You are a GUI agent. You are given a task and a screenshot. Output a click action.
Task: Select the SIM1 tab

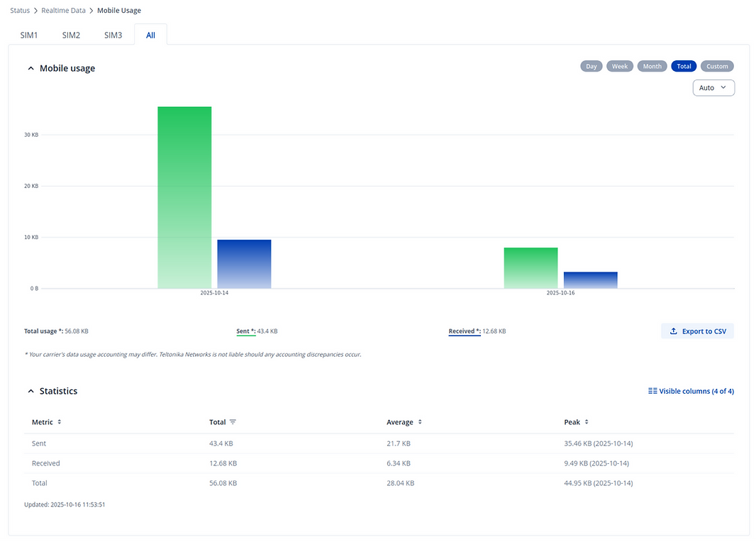coord(29,34)
